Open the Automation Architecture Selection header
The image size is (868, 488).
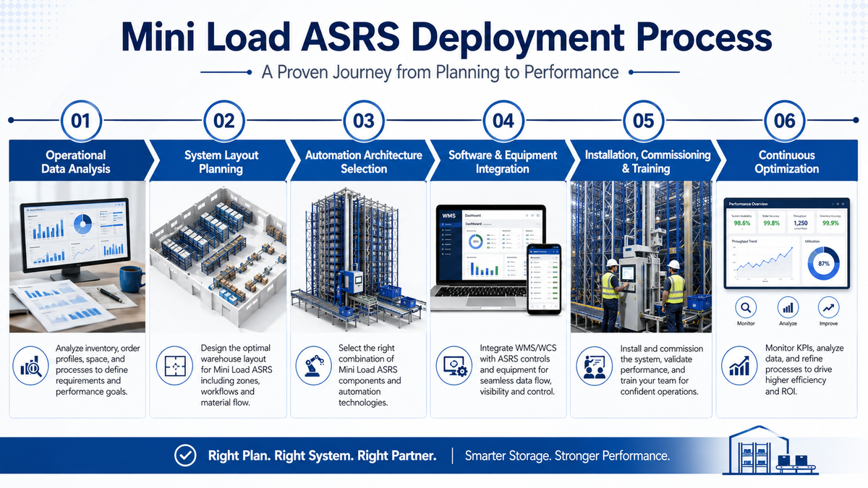pyautogui.click(x=363, y=161)
